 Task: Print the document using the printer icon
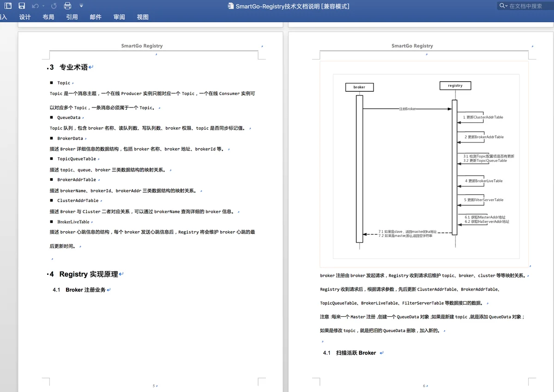(67, 6)
